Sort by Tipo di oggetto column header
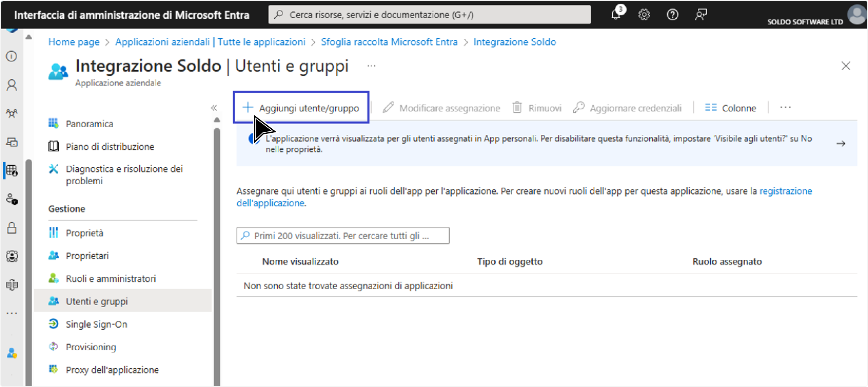The height and width of the screenshot is (387, 868). (510, 261)
